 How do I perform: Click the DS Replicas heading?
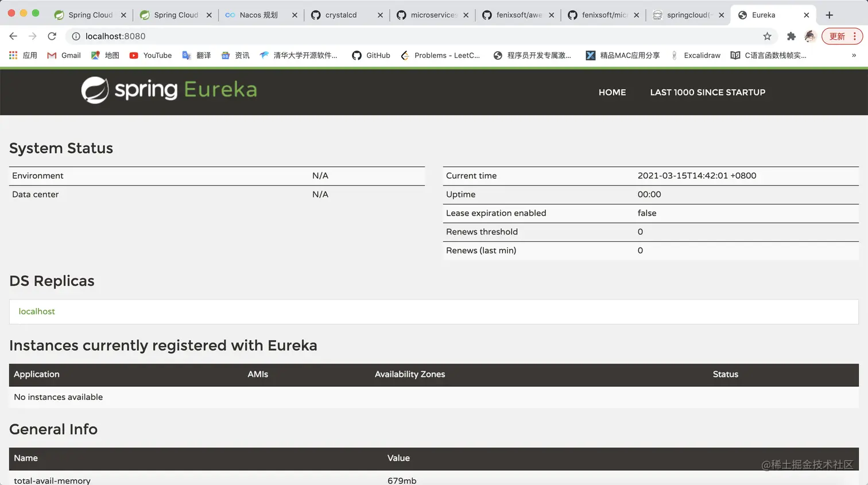click(x=52, y=281)
